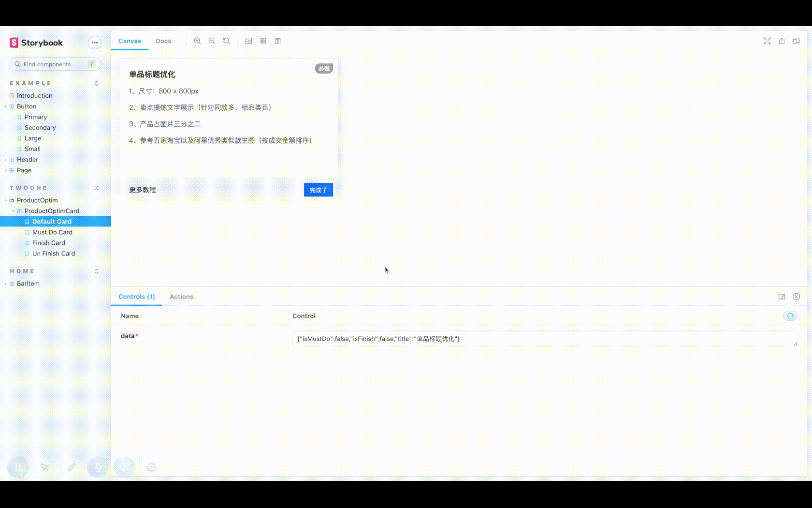Image resolution: width=812 pixels, height=508 pixels.
Task: Switch to the Docs tab
Action: 163,41
